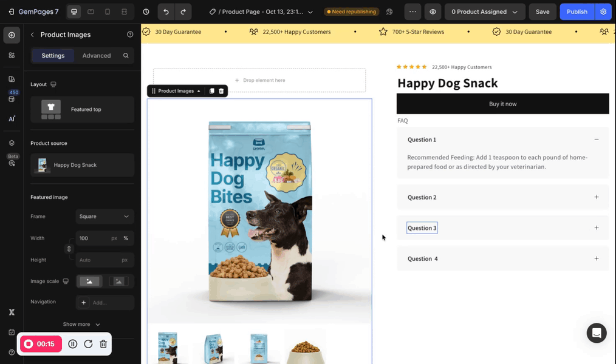Switch to mobile device preview

[108, 12]
